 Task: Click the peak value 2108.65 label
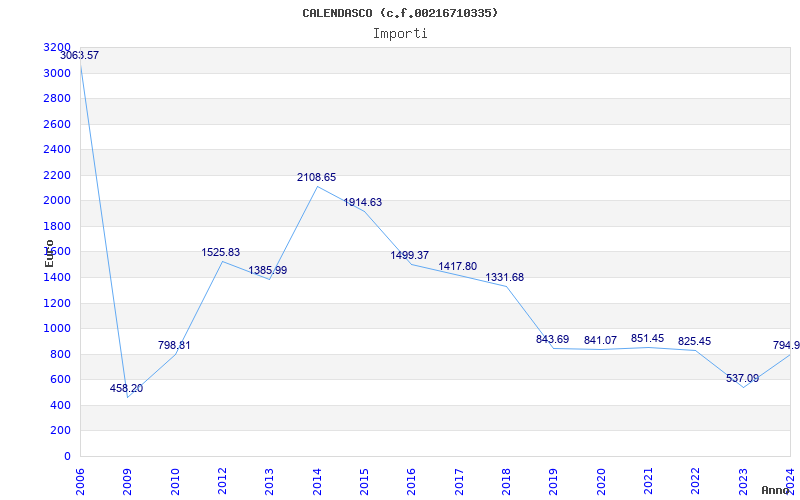coord(316,178)
